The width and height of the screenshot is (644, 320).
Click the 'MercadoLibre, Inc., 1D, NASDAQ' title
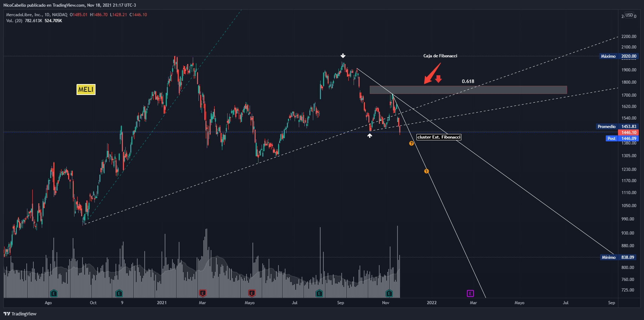37,15
